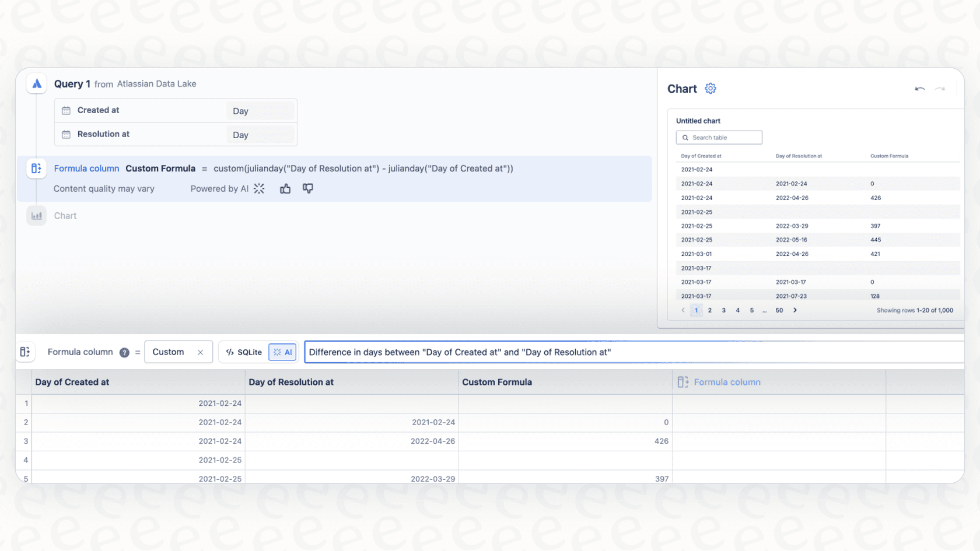
Task: Open the Formula column step icon
Action: coord(36,169)
